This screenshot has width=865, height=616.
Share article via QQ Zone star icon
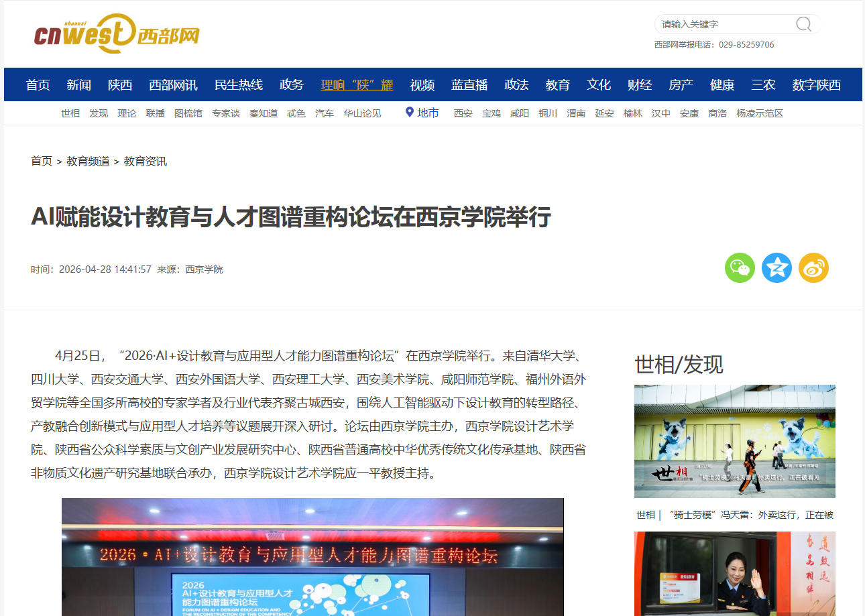[x=776, y=268]
